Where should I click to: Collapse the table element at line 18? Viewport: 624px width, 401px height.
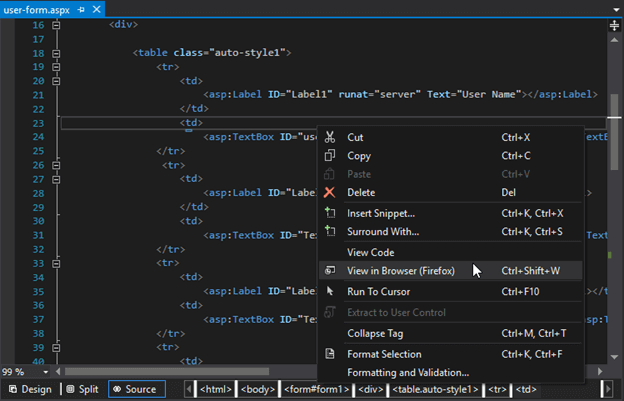tap(56, 51)
